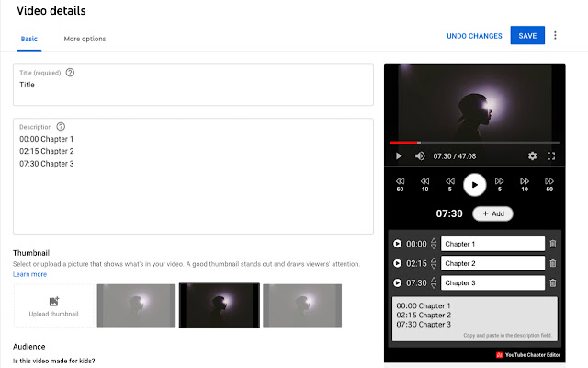Seek on the video progress bar
The width and height of the screenshot is (588, 368).
pyautogui.click(x=474, y=143)
